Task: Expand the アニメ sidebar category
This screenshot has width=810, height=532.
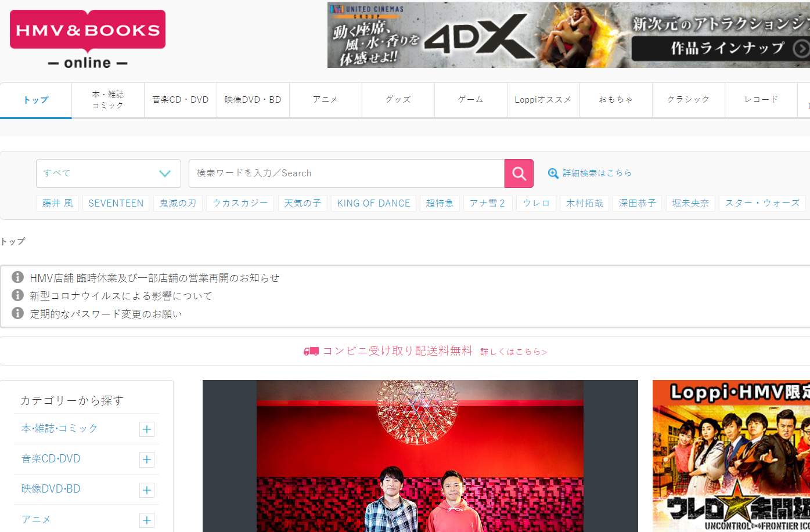Action: coord(147,520)
